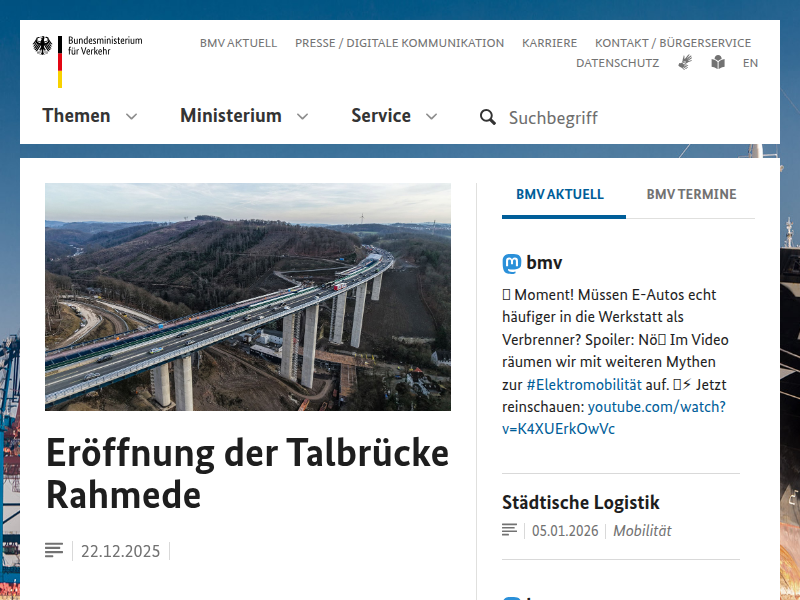Open the easy language (Leichte Sprache) icon

718,63
